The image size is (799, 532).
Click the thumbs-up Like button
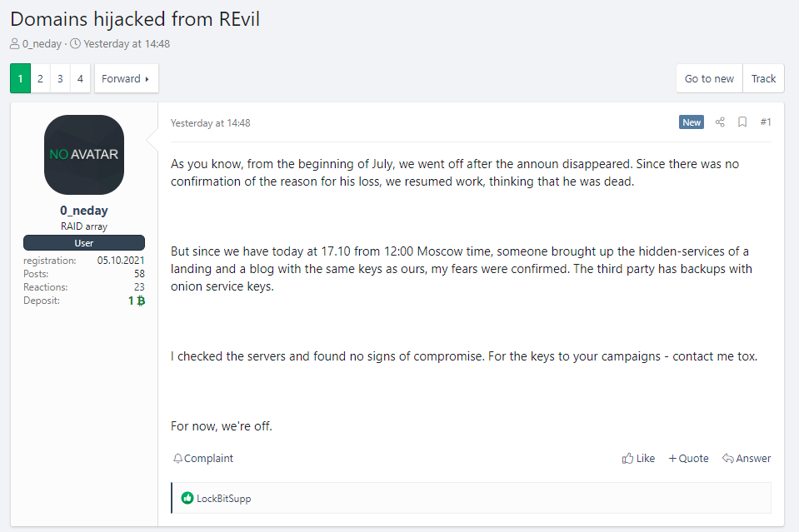(x=638, y=458)
